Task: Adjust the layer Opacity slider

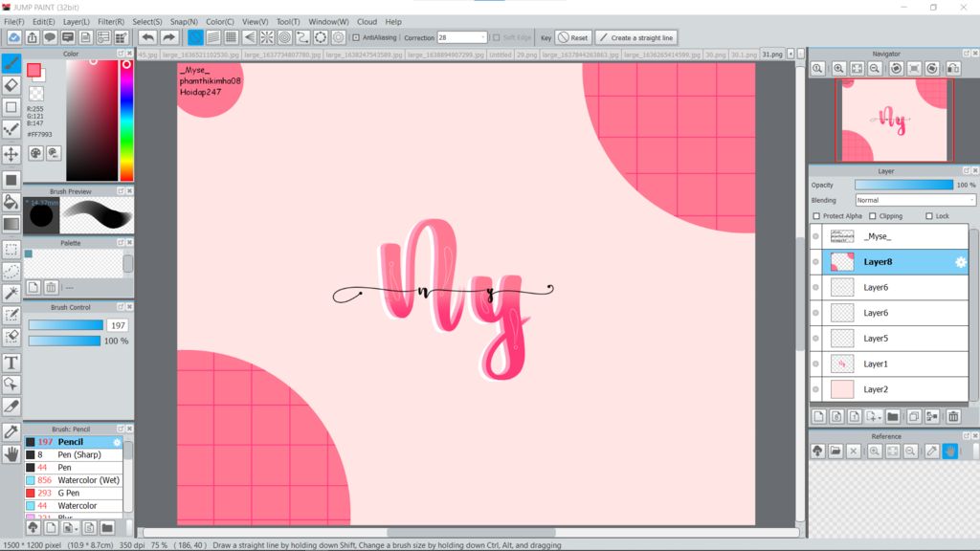Action: (x=903, y=185)
